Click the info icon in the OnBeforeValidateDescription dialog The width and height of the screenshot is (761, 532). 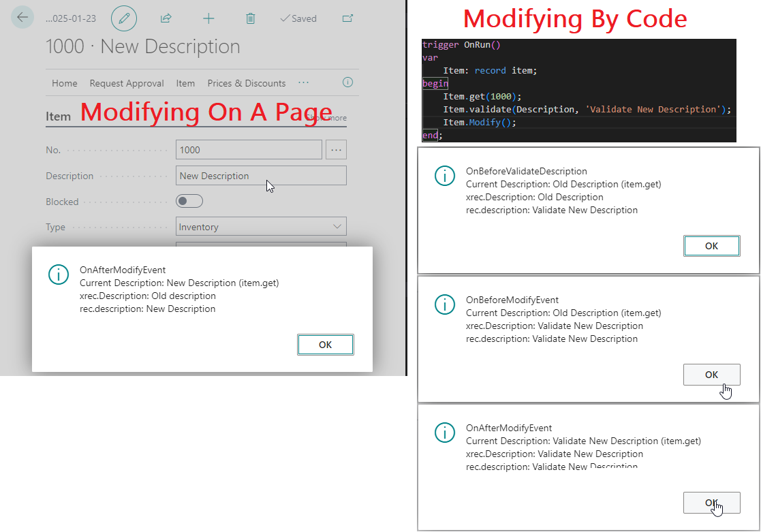(x=445, y=176)
